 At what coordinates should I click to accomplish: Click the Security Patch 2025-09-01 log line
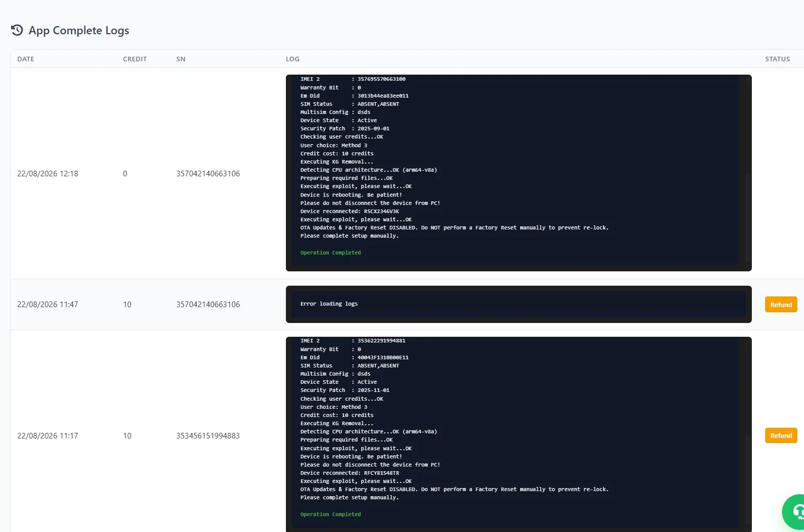pos(345,129)
